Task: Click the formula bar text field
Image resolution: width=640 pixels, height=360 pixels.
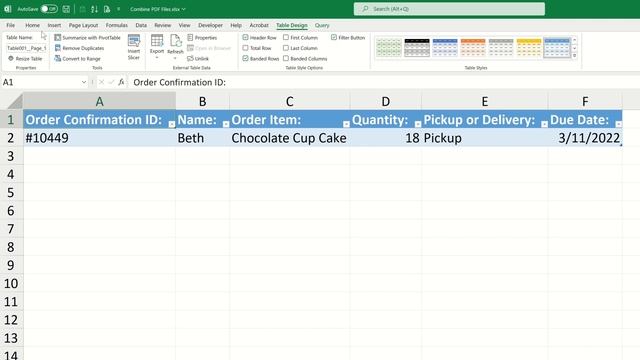Action: (384, 82)
